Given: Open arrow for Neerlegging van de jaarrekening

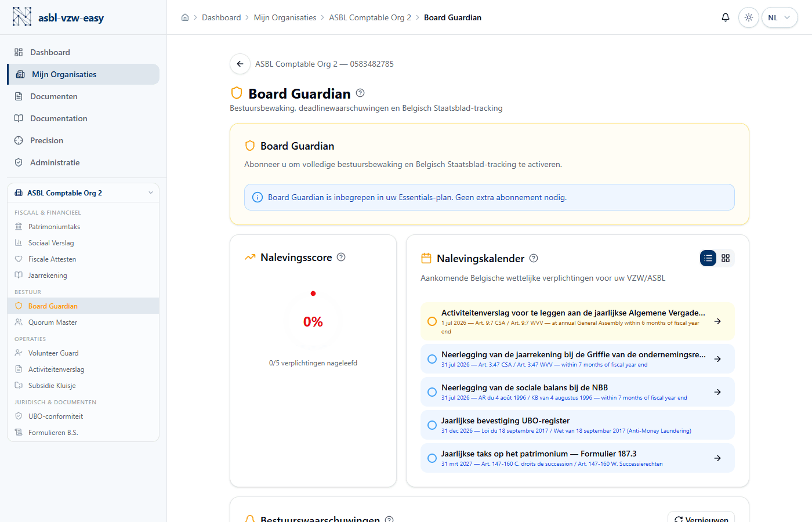Looking at the screenshot, I should [x=717, y=359].
